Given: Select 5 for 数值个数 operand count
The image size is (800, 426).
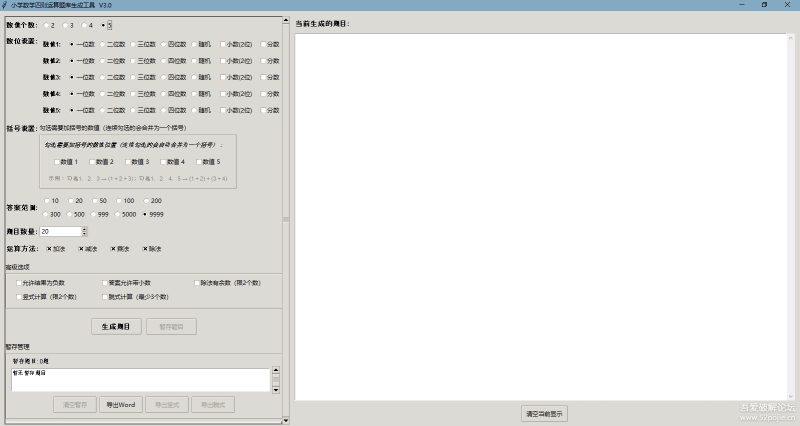Looking at the screenshot, I should 106,25.
